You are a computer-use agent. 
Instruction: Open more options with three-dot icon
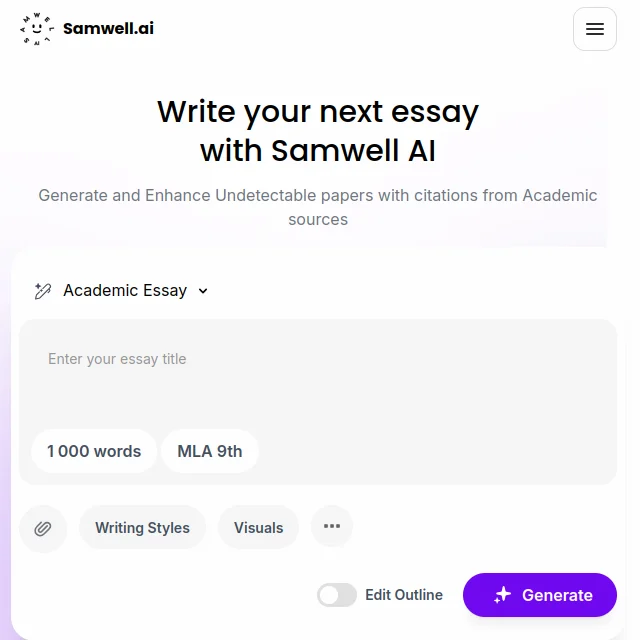click(x=332, y=526)
